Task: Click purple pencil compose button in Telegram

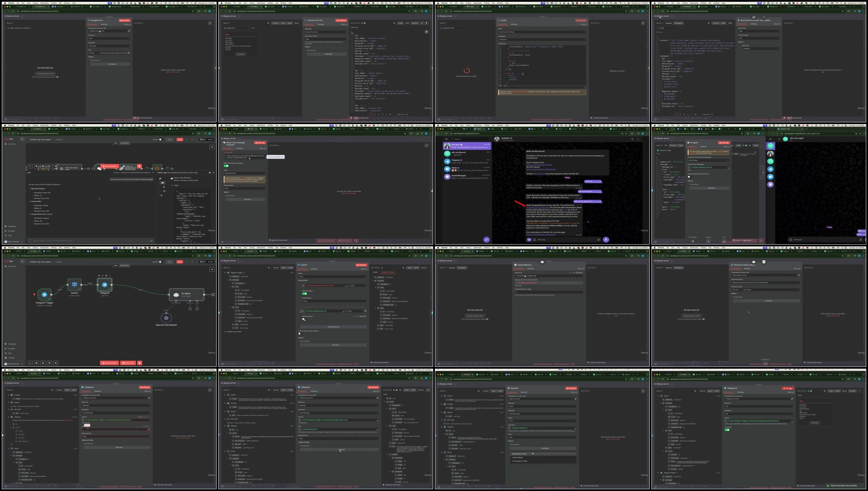Action: [x=486, y=240]
